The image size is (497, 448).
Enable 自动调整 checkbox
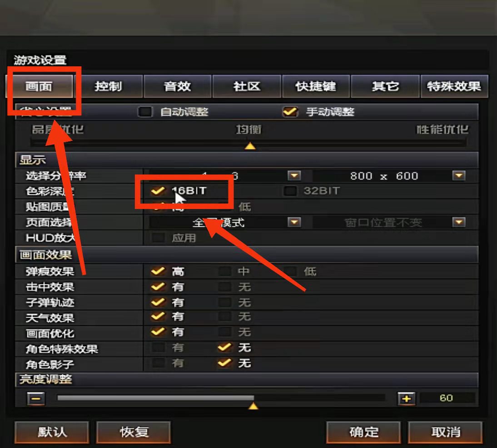coord(145,112)
